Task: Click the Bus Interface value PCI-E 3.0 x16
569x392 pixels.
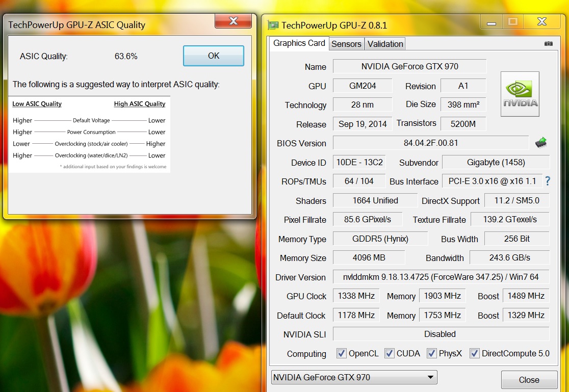Action: coord(492,181)
